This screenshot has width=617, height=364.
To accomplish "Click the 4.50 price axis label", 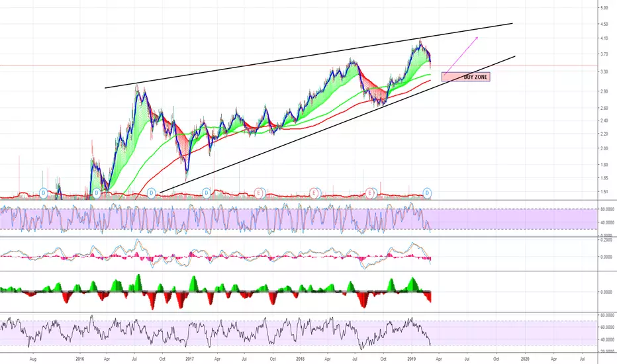I will click(604, 24).
